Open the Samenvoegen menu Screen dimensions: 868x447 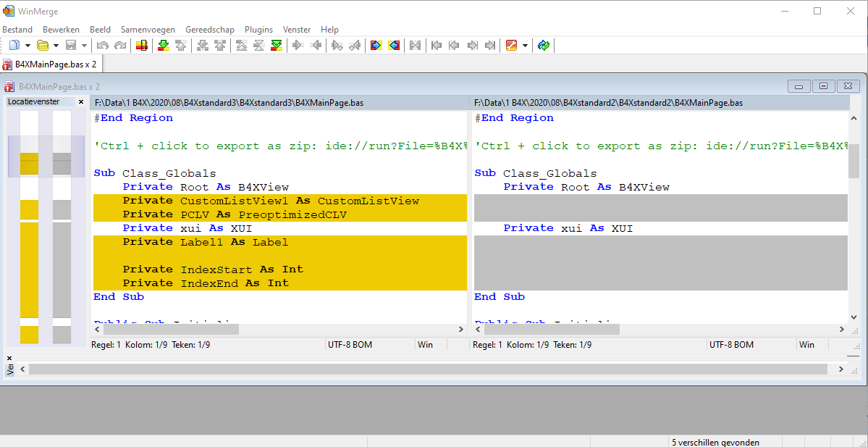(148, 30)
